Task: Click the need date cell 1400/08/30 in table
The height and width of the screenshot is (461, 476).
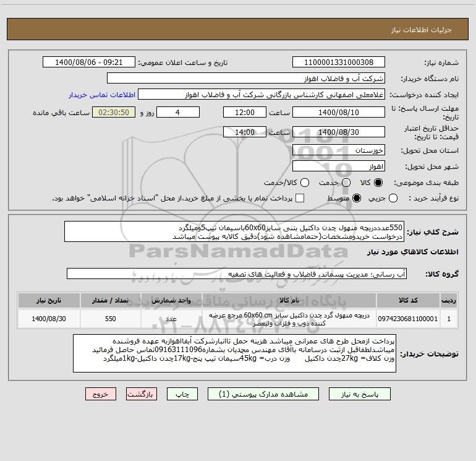Action: [49, 319]
